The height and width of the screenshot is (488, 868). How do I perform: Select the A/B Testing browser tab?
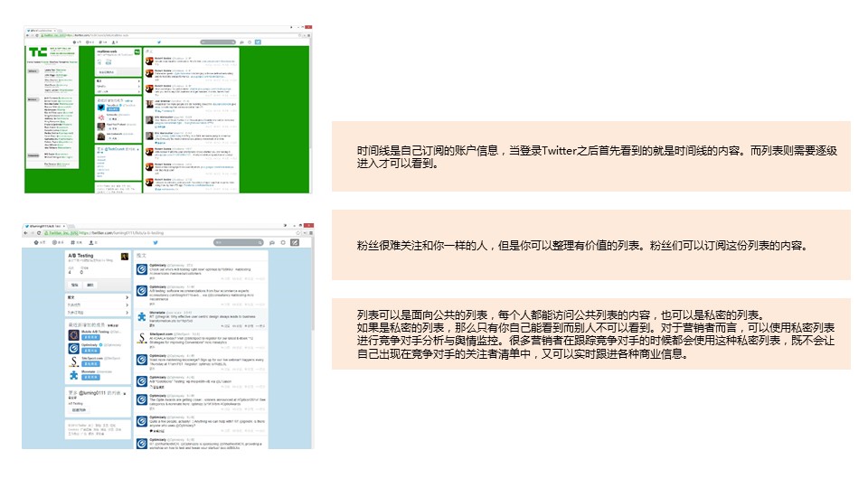pyautogui.click(x=45, y=226)
